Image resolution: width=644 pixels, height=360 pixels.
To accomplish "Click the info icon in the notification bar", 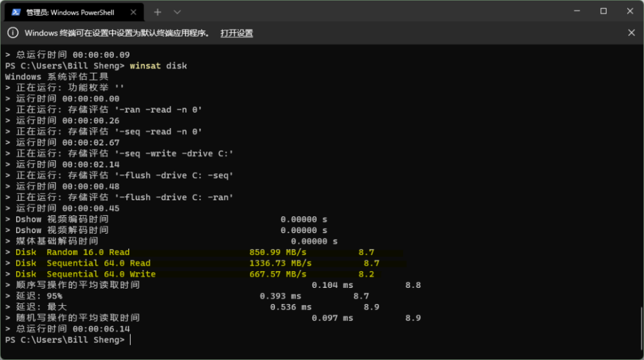I will tap(13, 33).
